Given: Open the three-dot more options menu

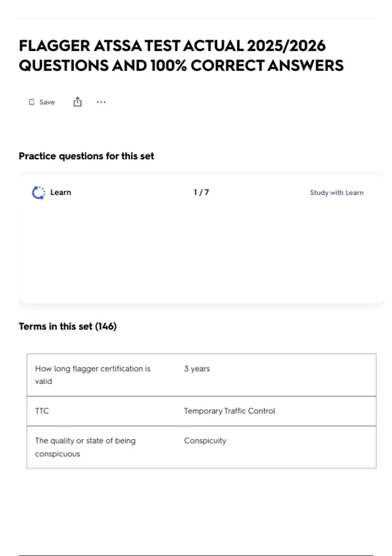Looking at the screenshot, I should pos(101,102).
